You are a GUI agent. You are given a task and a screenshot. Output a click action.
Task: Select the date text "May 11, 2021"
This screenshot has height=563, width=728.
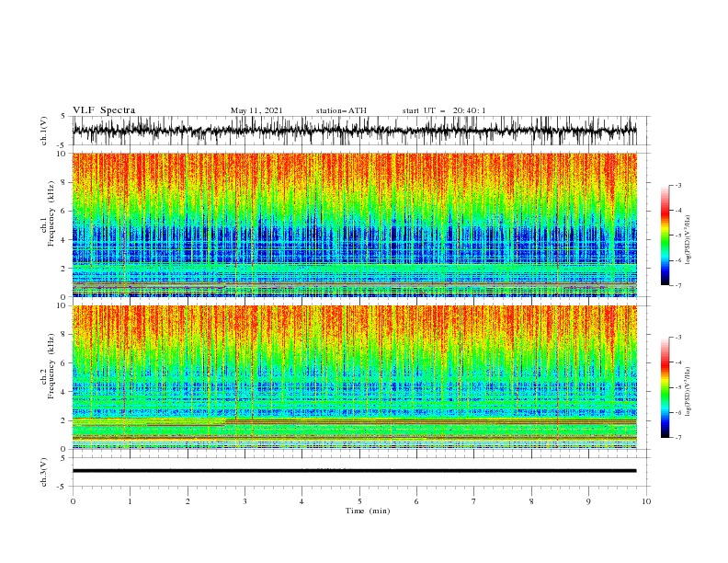256,110
